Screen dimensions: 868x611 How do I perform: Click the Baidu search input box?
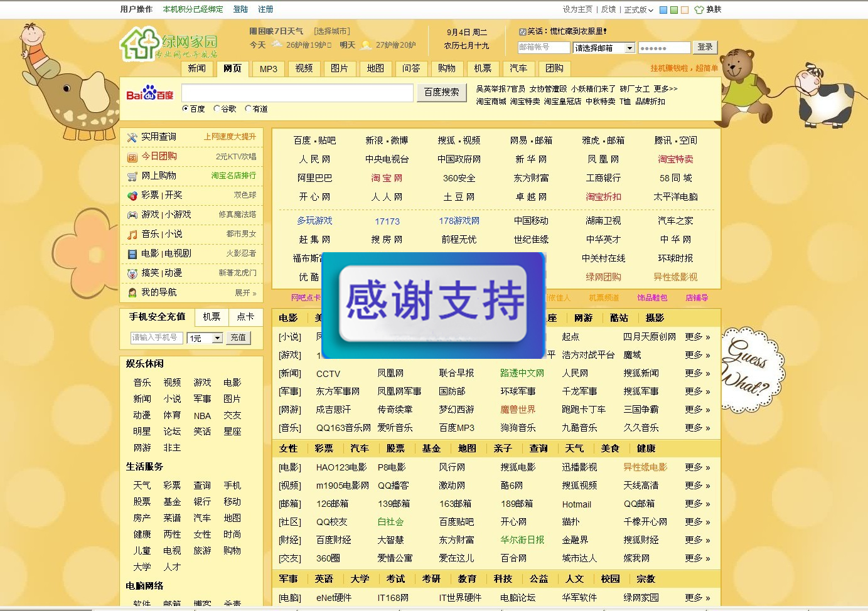(297, 93)
